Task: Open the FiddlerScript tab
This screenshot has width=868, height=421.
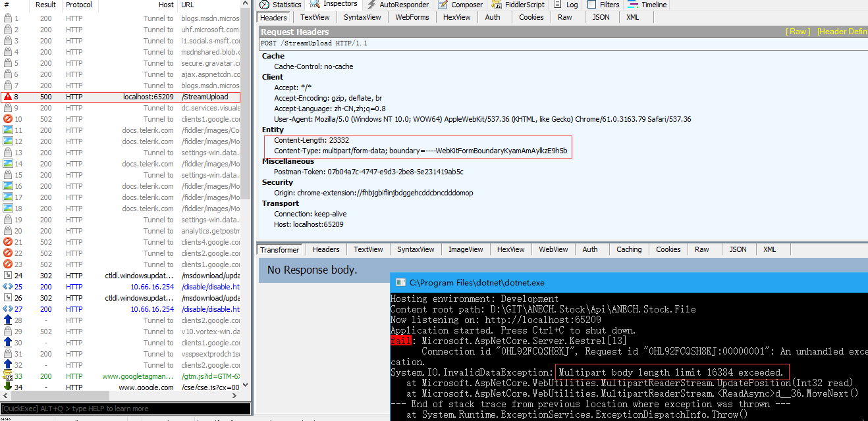Action: point(517,5)
